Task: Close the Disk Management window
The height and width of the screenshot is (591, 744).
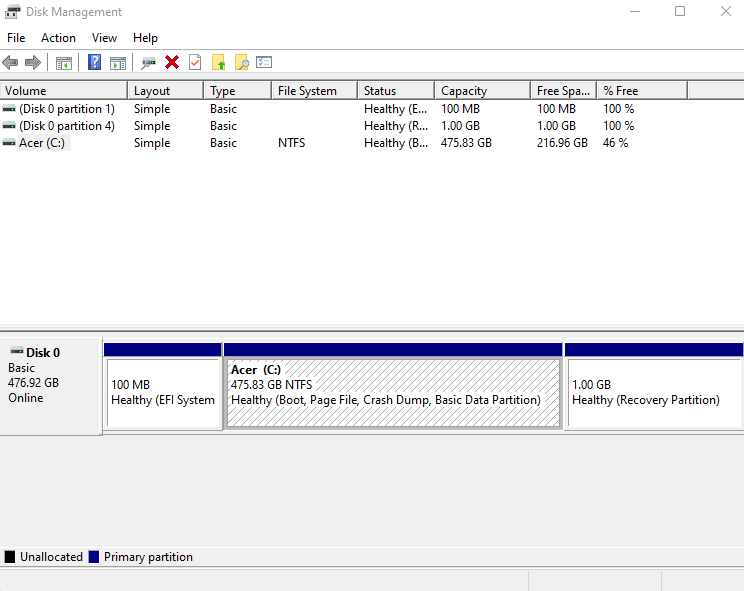Action: pyautogui.click(x=725, y=11)
